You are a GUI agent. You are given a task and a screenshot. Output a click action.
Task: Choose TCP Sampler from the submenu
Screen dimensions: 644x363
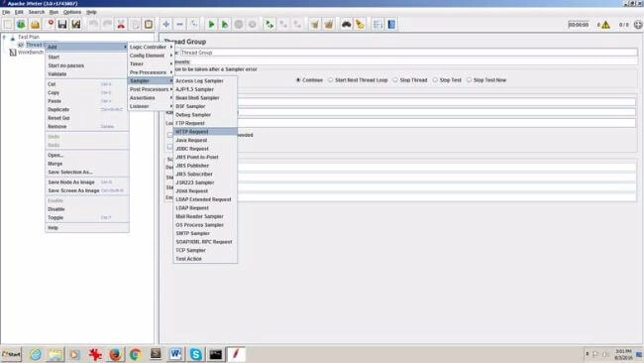click(x=205, y=250)
